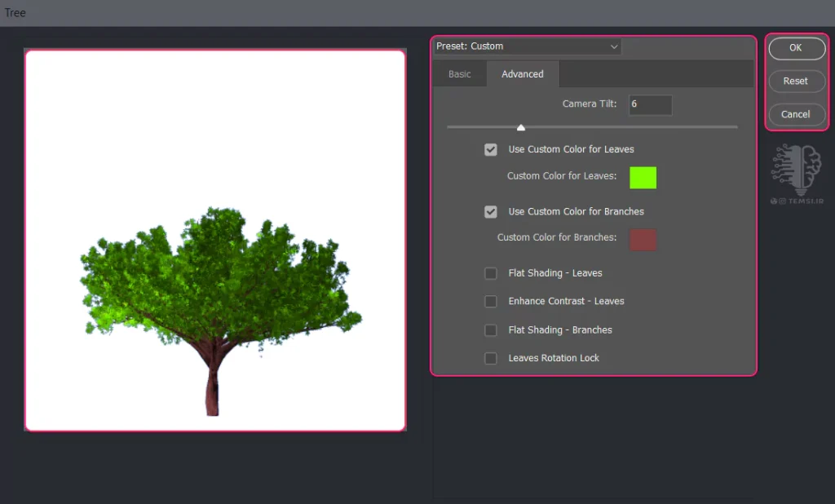Select the Advanced tab
The image size is (835, 504).
[x=523, y=74]
